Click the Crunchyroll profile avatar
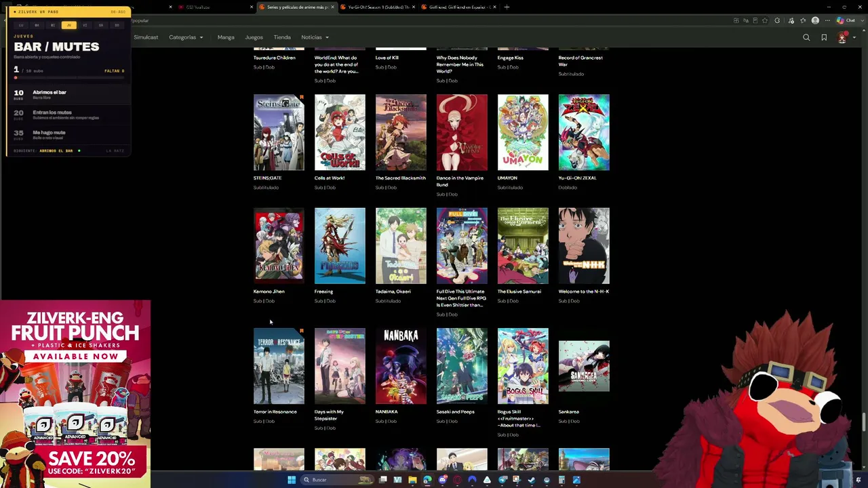868x488 pixels. point(842,37)
